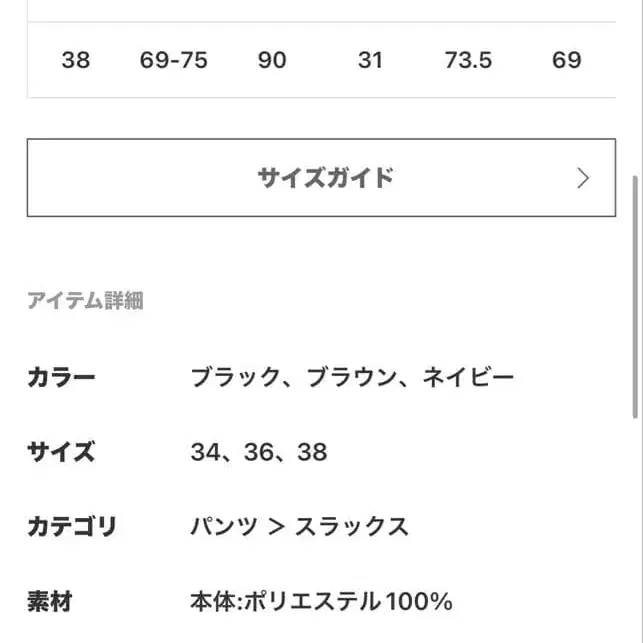Click the 素材 label
The width and height of the screenshot is (643, 643).
pyautogui.click(x=50, y=602)
